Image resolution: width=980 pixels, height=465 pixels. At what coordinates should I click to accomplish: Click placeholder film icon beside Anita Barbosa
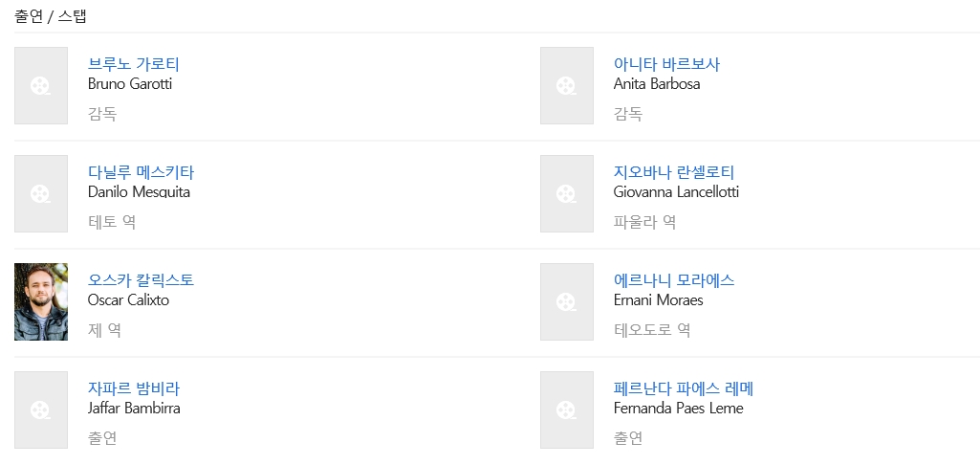coord(566,86)
